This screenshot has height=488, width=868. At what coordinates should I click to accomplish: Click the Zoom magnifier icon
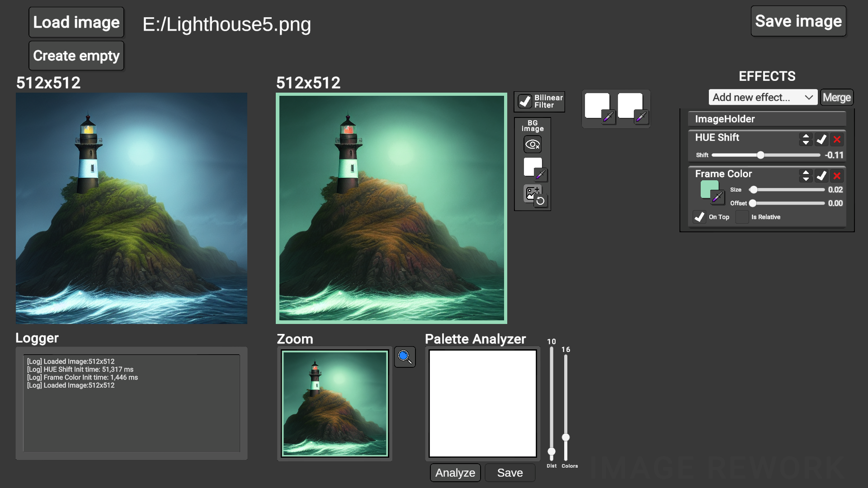pyautogui.click(x=405, y=357)
